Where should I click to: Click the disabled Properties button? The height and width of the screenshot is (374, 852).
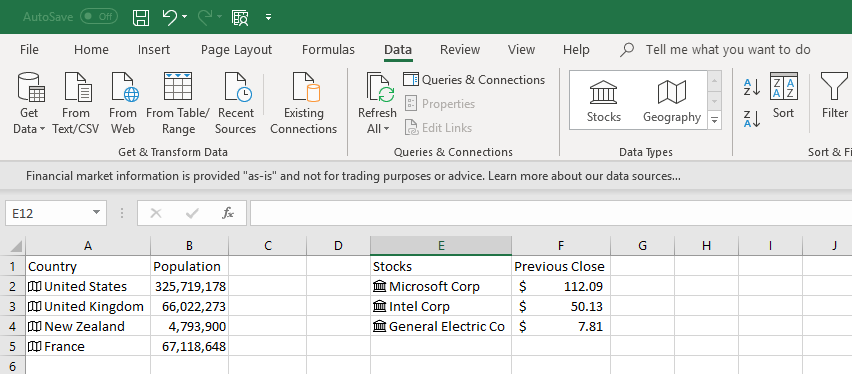(440, 104)
